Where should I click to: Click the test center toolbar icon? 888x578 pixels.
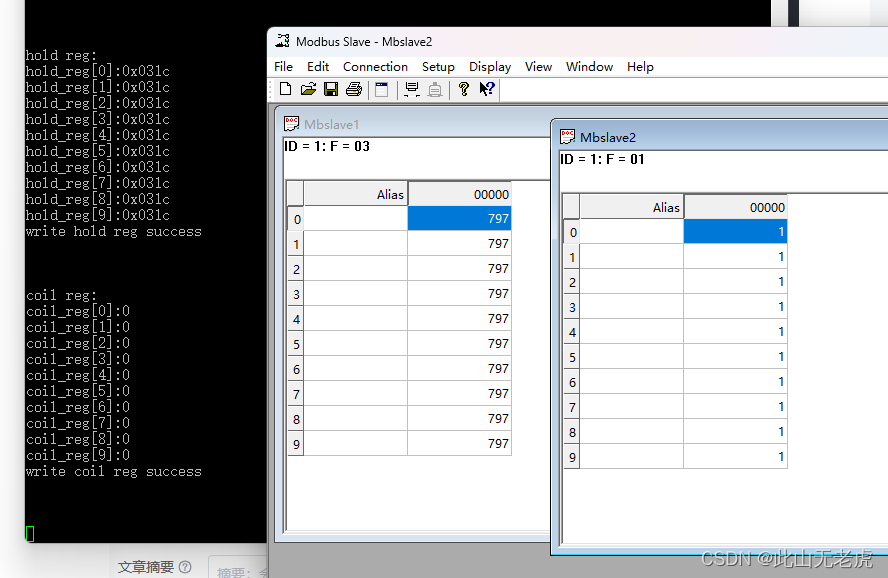(x=435, y=89)
